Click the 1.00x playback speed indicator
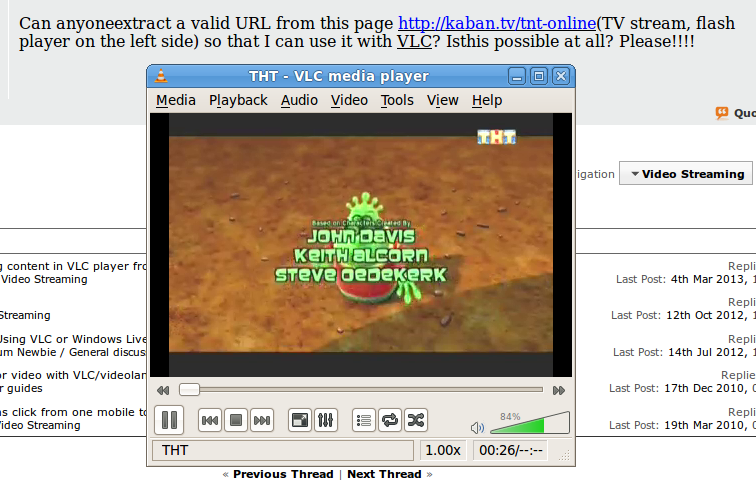The image size is (756, 486). click(443, 450)
